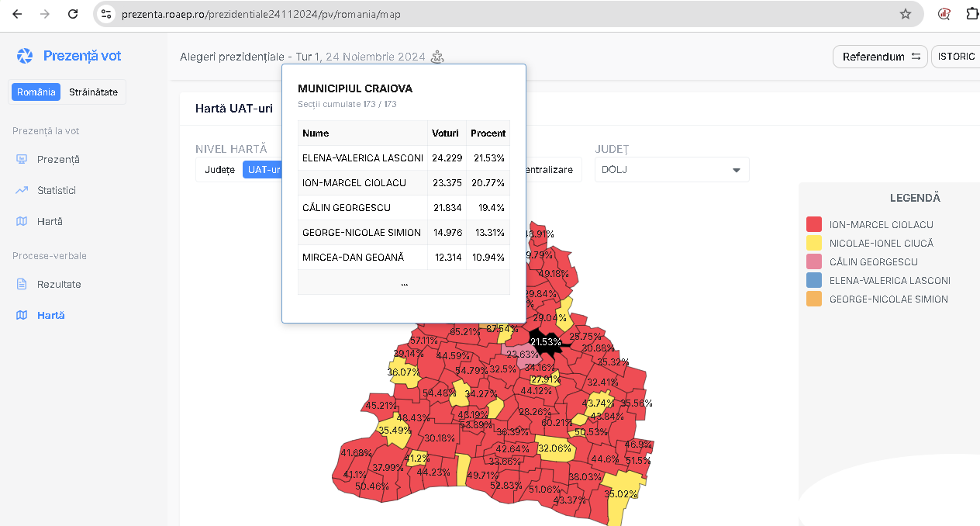Click the Rezultate document icon
The image size is (980, 526).
22,284
